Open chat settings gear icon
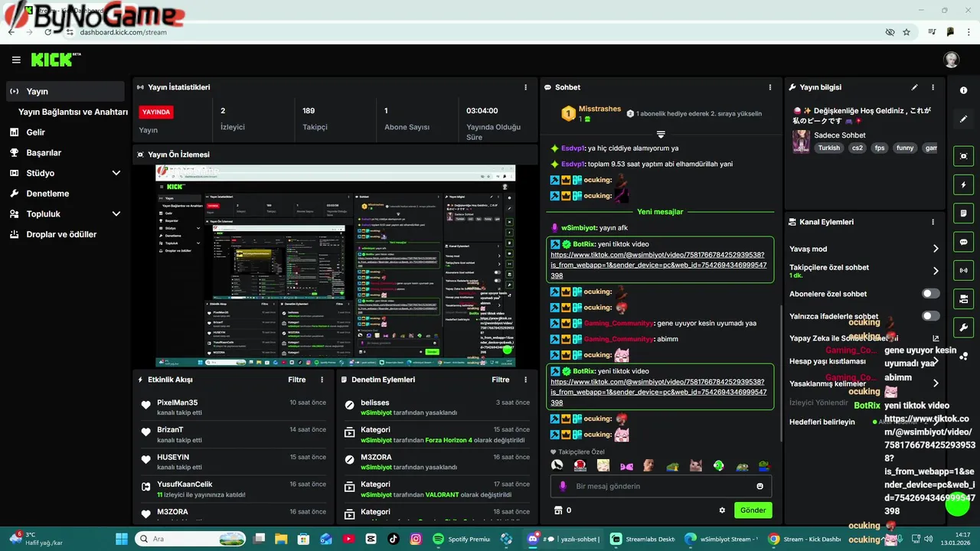Viewport: 980px width, 551px height. 721,510
